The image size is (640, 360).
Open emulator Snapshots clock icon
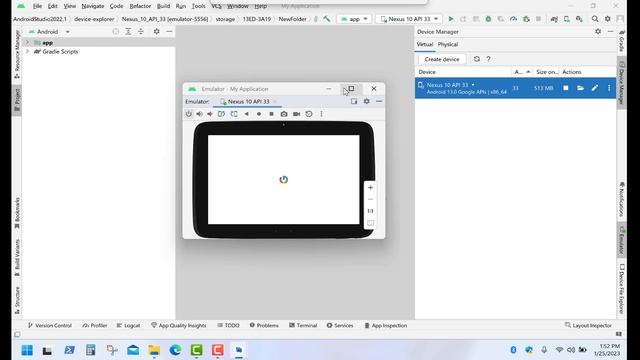point(309,114)
